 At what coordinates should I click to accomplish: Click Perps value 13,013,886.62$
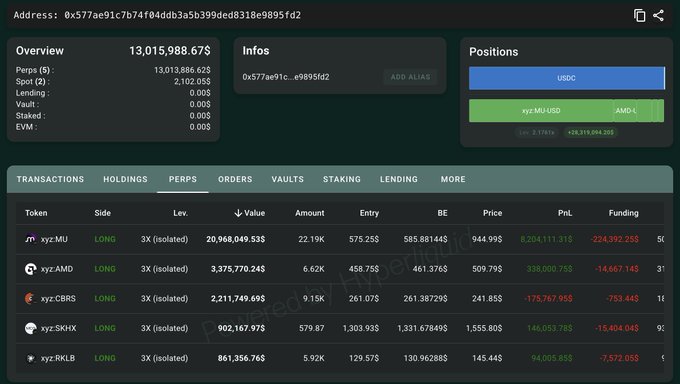pos(182,70)
